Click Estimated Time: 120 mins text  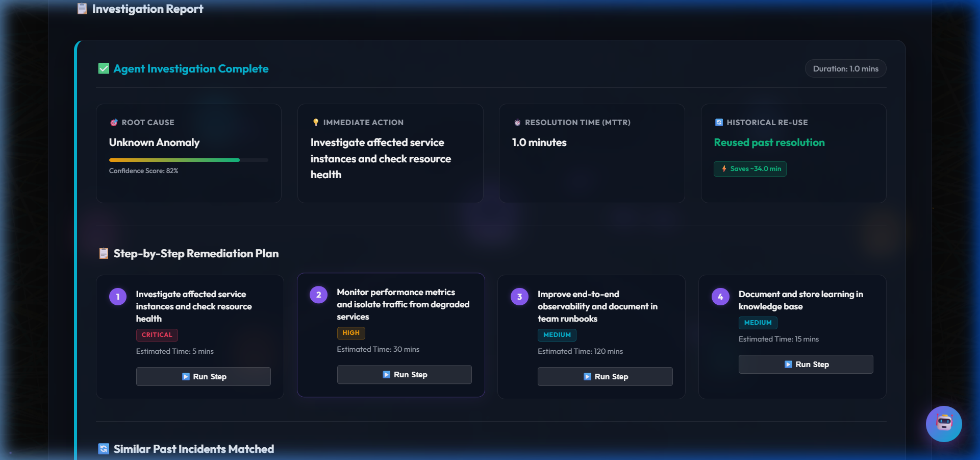point(580,351)
